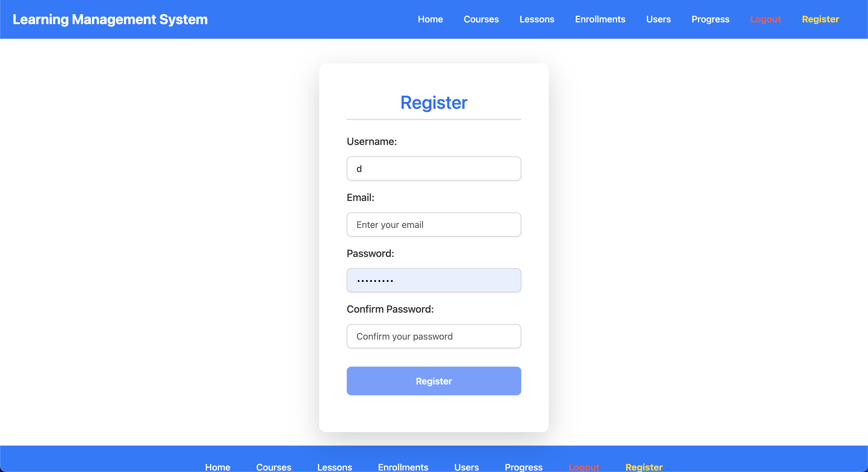The height and width of the screenshot is (472, 868).
Task: Click the Username input field
Action: [434, 168]
